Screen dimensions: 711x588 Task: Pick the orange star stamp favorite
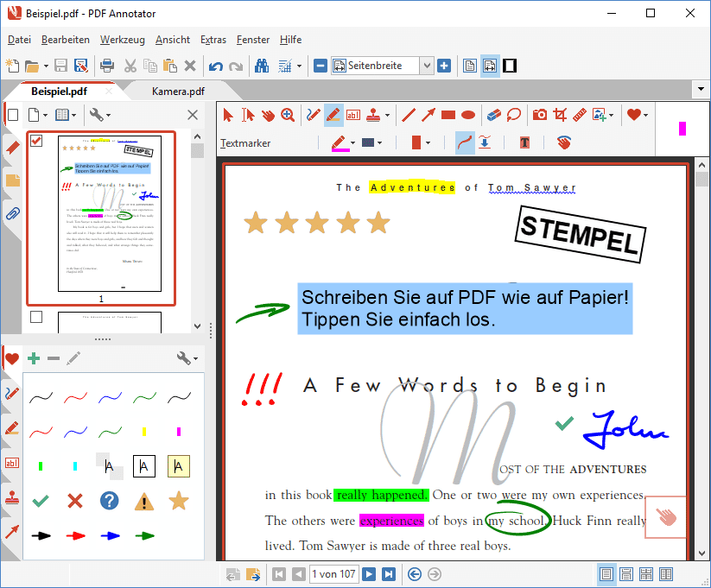click(x=179, y=501)
